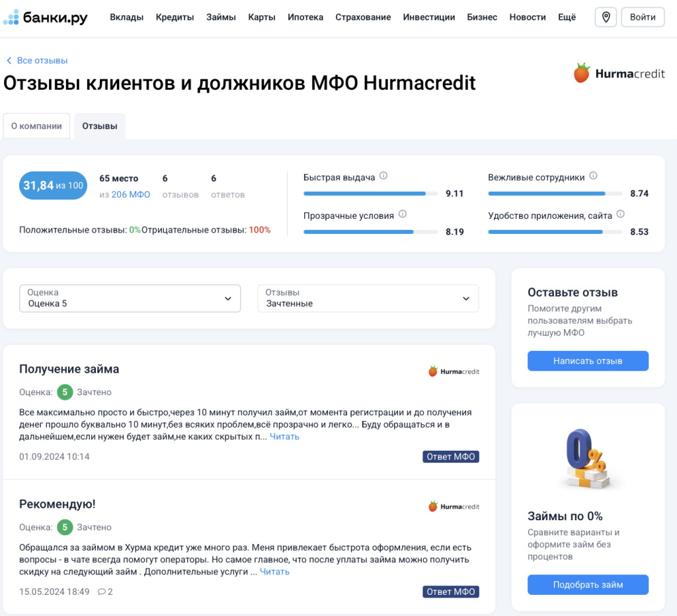Click the comments icon on Рекомендую review
The height and width of the screenshot is (616, 677).
point(102,592)
